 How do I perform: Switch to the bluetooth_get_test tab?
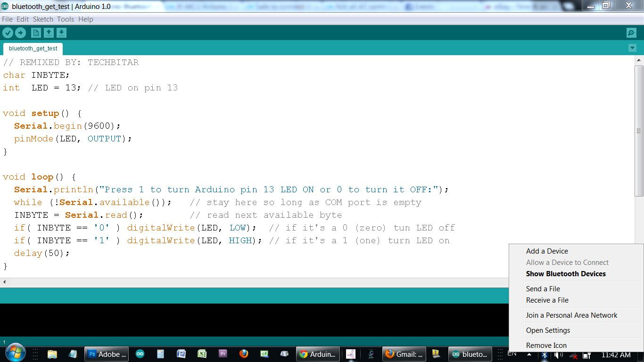(x=33, y=49)
